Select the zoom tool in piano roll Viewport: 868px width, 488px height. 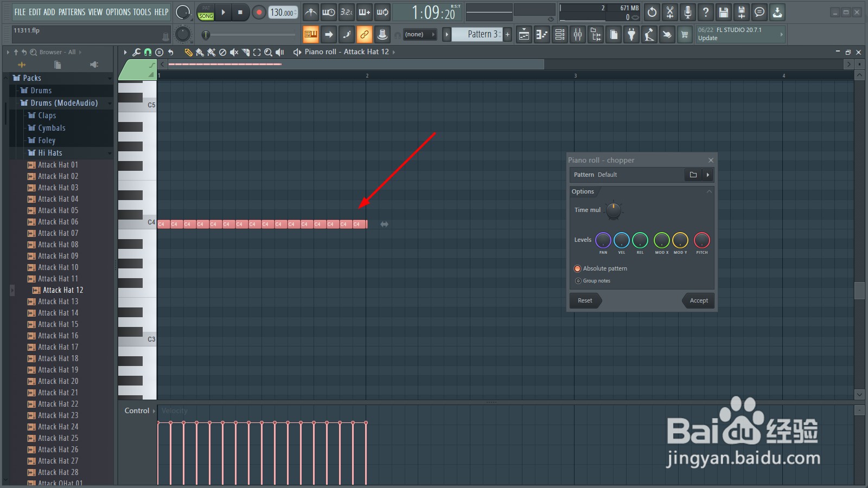tap(268, 52)
